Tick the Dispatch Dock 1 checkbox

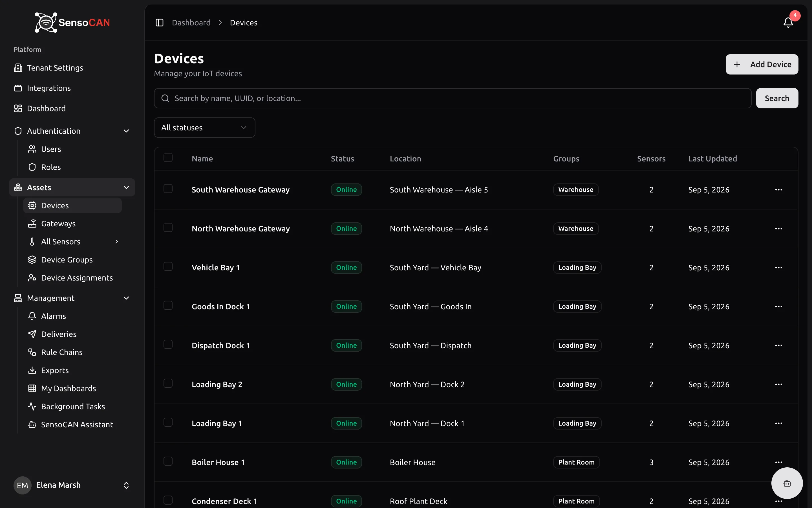point(168,345)
